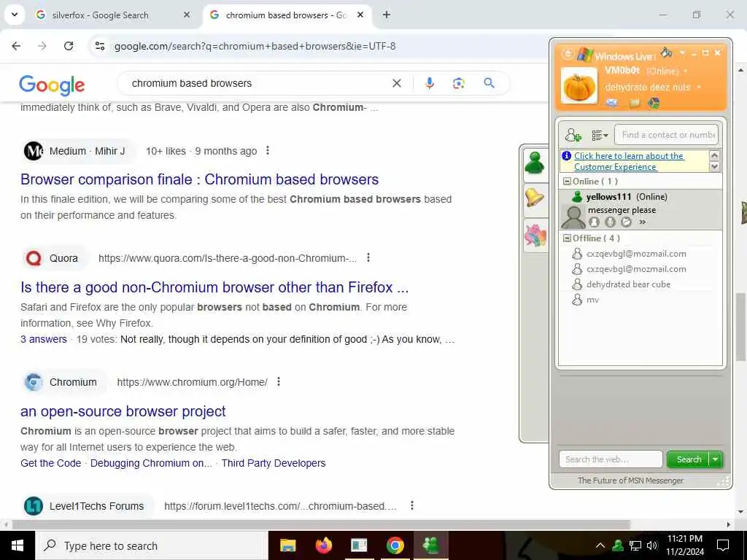This screenshot has height=560, width=747.
Task: Open more options for Level1Techs Forums result
Action: [x=412, y=505]
